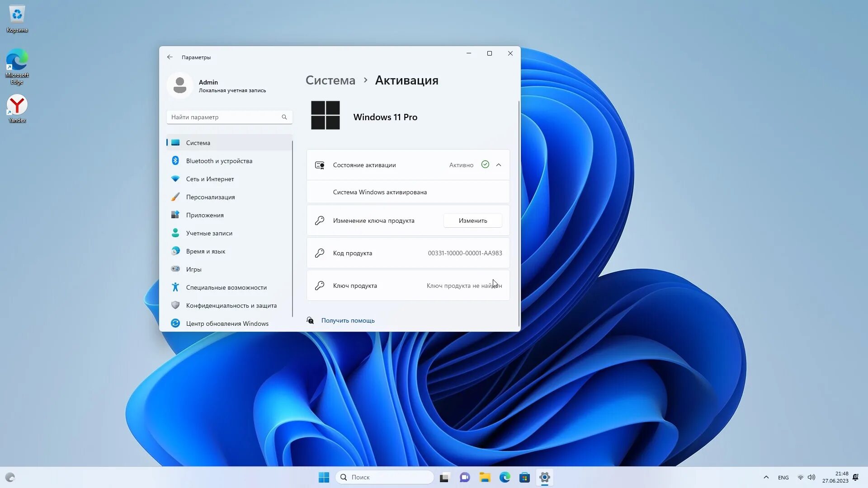Show hidden tray icons chevron
Viewport: 868px width, 488px height.
(x=766, y=477)
